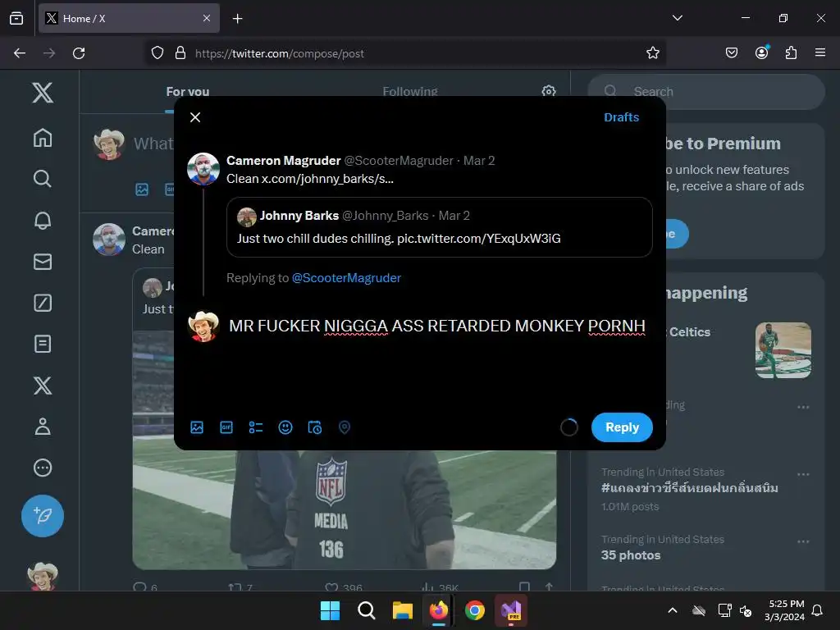Close the Home / X tab

[x=207, y=18]
